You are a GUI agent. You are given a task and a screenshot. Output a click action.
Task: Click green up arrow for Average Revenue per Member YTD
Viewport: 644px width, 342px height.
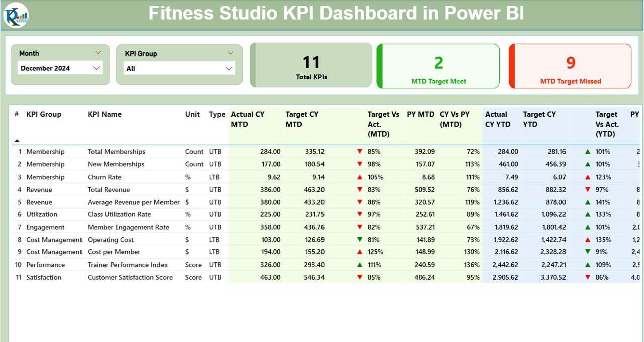[x=588, y=202]
